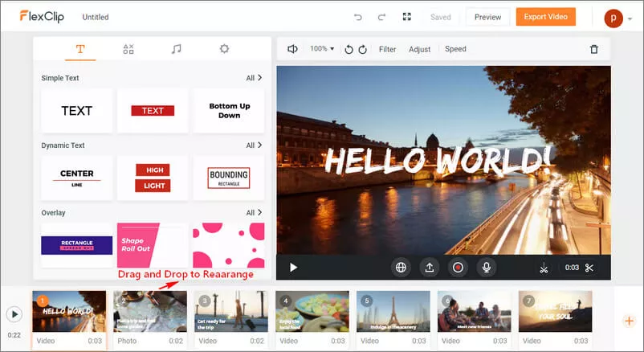Expand All Simple Text styles
The width and height of the screenshot is (644, 352).
pos(254,78)
